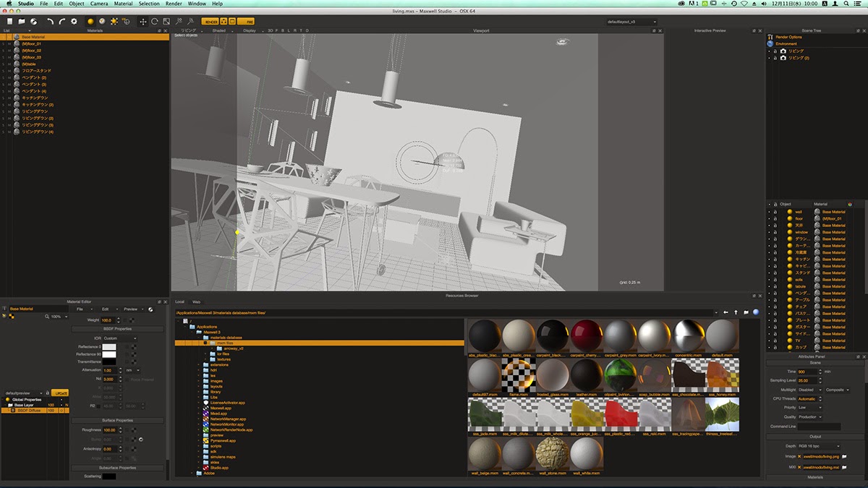This screenshot has width=868, height=488.
Task: Open the defaultpreview scene dropdown
Action: 24,393
